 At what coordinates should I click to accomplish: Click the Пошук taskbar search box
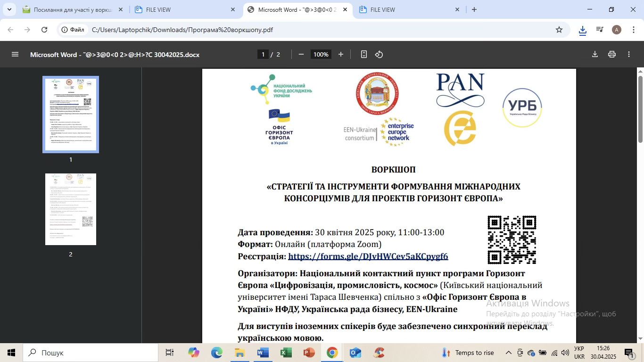(91, 353)
